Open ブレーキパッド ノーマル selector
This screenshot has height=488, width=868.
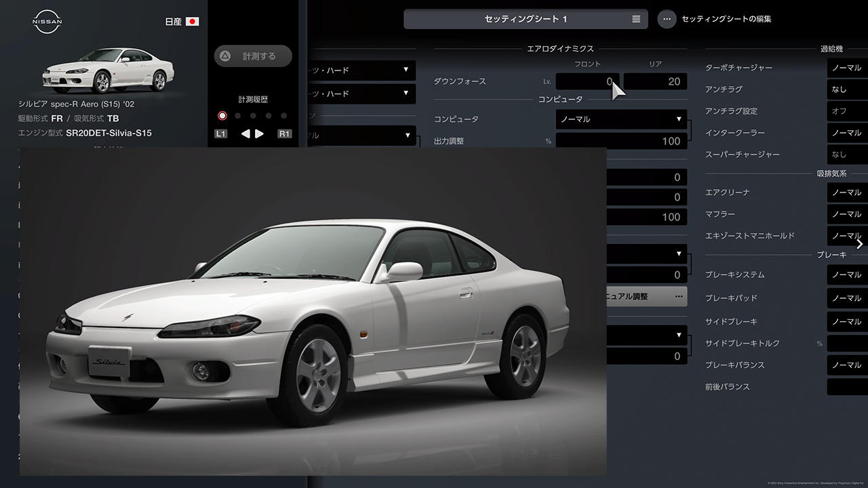click(x=847, y=298)
